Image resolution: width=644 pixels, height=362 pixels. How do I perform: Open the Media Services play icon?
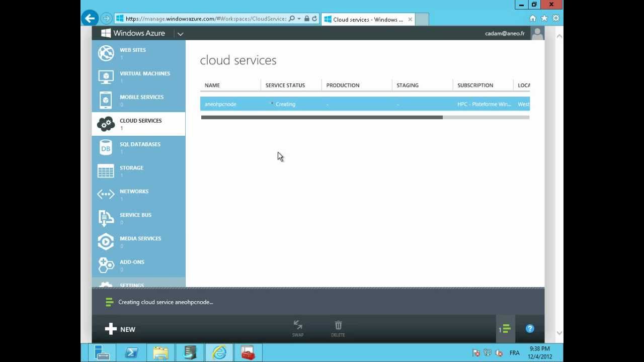[106, 242]
